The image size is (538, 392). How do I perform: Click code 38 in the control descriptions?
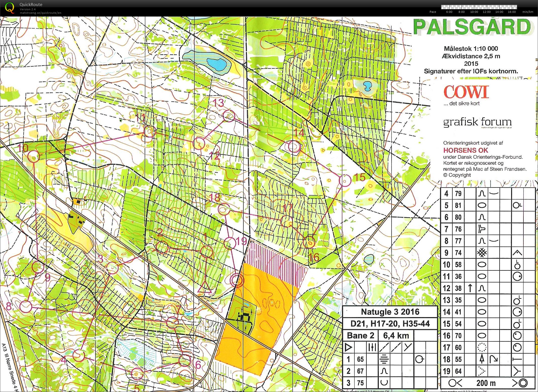pyautogui.click(x=458, y=288)
